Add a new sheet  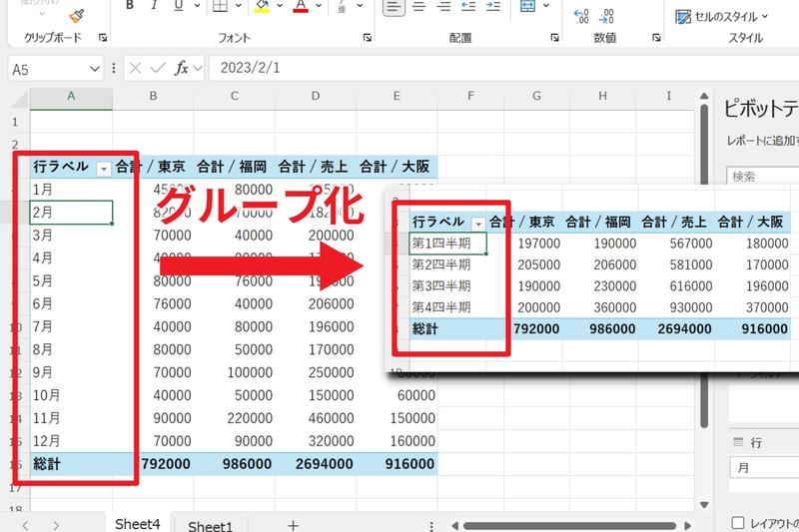tap(293, 525)
